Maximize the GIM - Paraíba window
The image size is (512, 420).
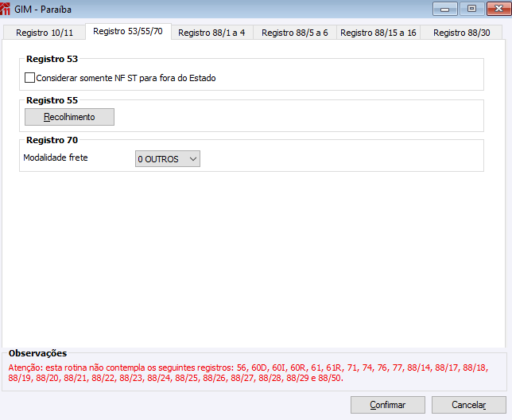coord(471,9)
